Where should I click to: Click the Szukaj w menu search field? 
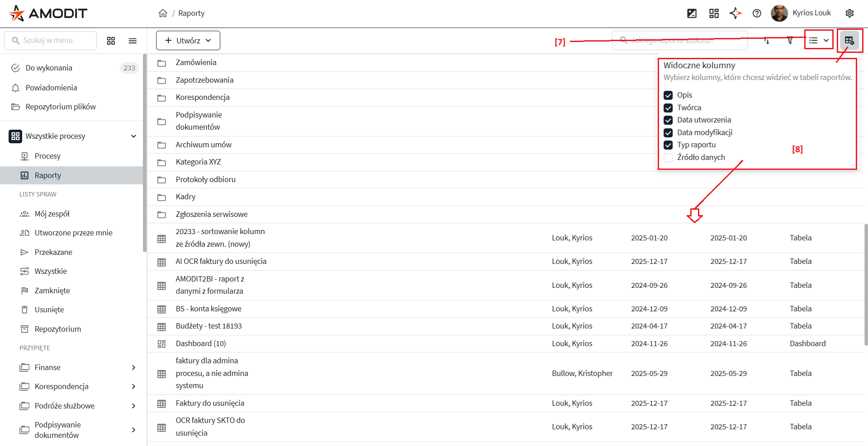tap(51, 41)
